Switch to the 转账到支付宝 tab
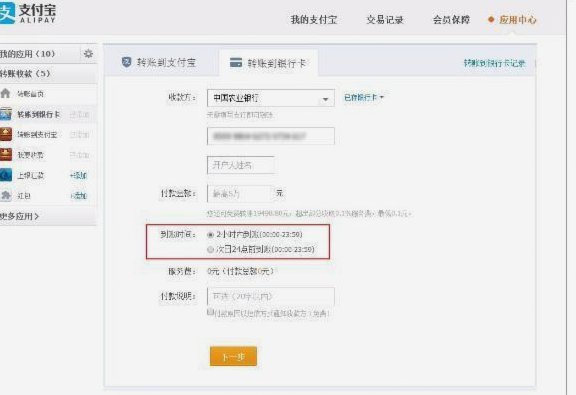The height and width of the screenshot is (395, 576). [159, 62]
